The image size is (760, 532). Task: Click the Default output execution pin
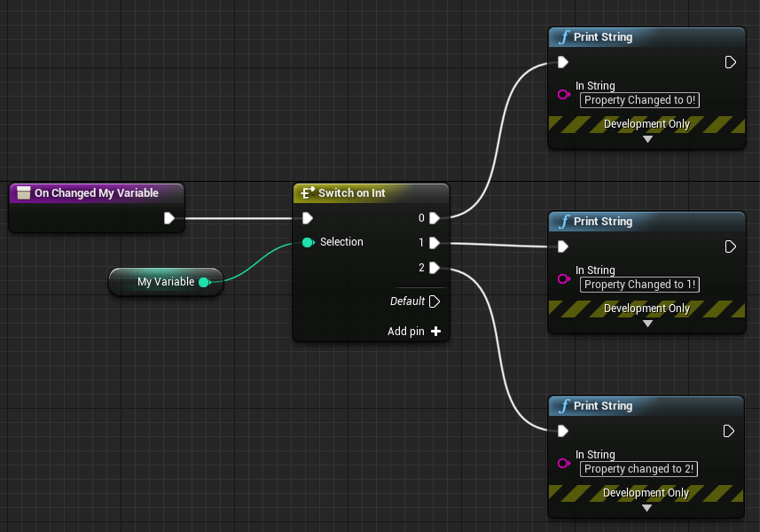click(435, 301)
